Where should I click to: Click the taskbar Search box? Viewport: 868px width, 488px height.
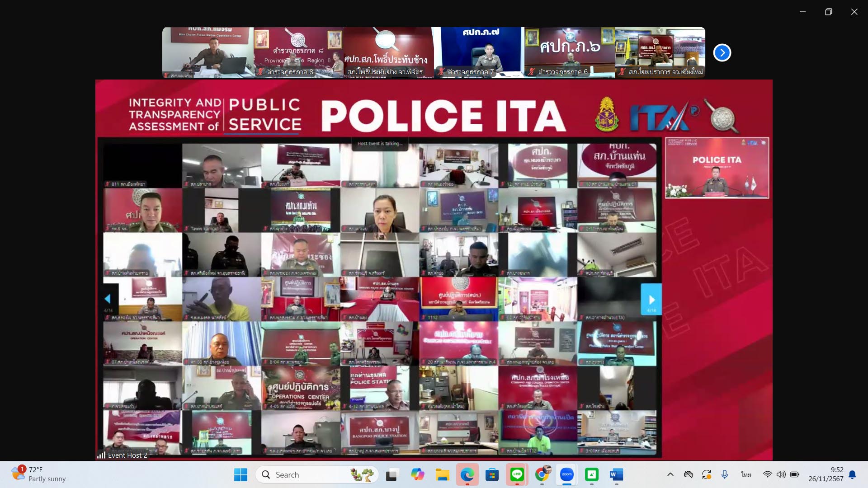tap(316, 474)
